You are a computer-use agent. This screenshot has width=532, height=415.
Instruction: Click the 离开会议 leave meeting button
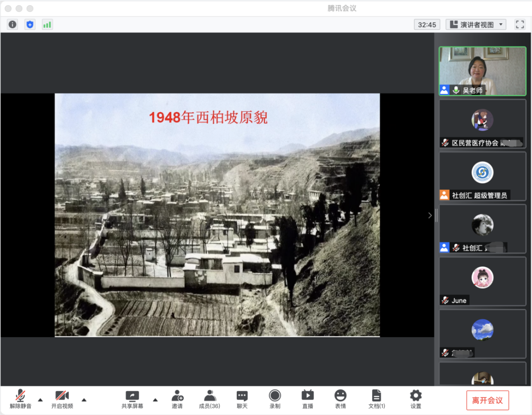point(488,400)
